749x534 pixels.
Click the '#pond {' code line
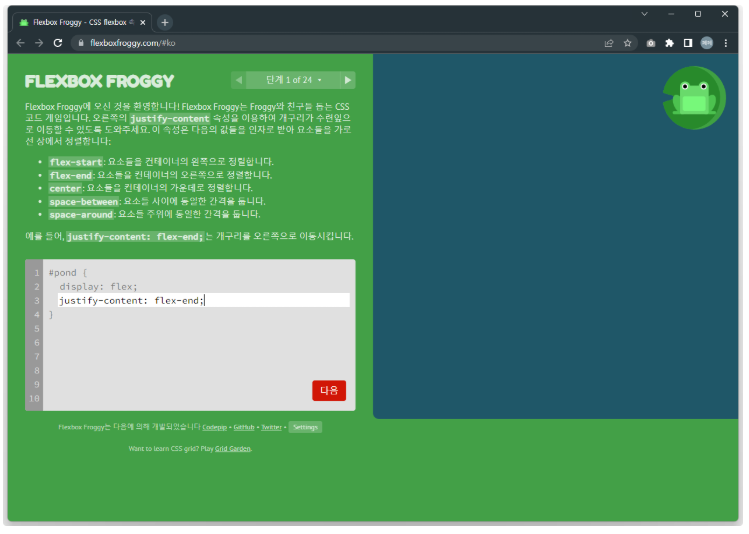click(68, 273)
